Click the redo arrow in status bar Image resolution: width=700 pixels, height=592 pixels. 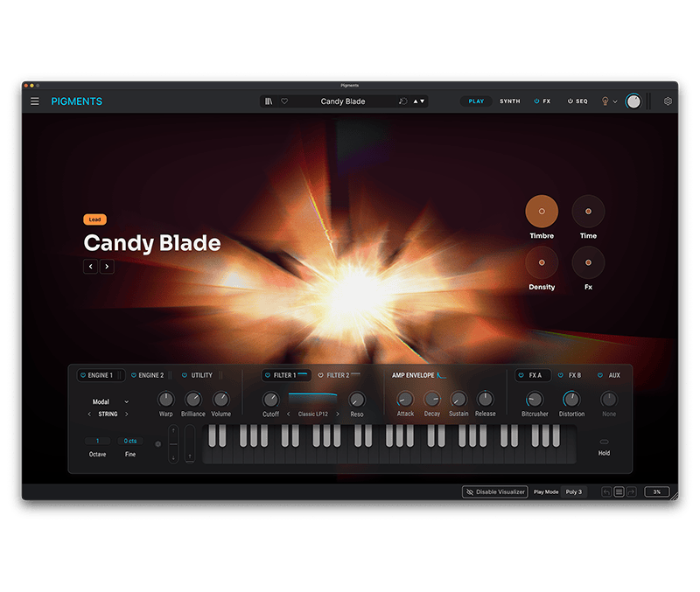(x=631, y=492)
